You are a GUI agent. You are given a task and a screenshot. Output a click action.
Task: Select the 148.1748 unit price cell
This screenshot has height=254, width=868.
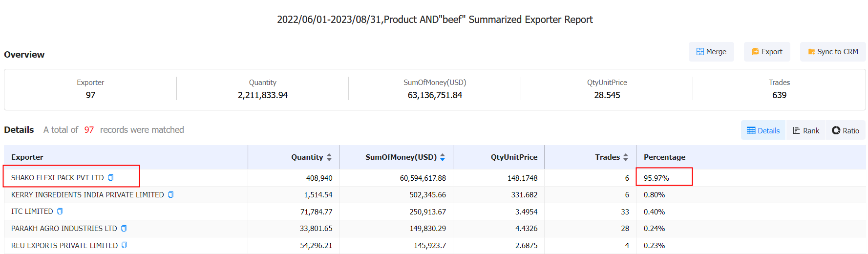[522, 178]
